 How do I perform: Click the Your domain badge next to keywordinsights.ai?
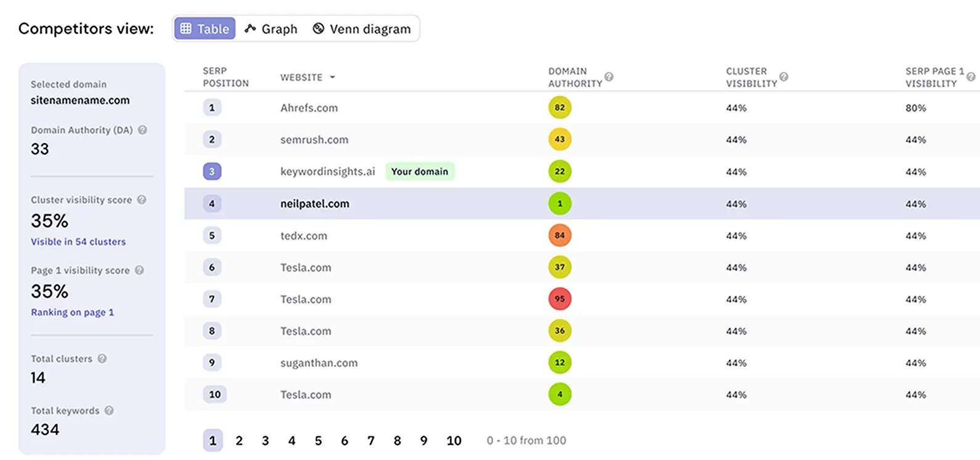(x=420, y=171)
